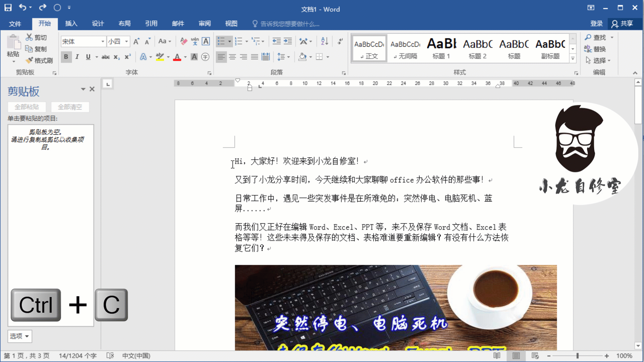
Task: Expand the bullet list dropdown arrow
Action: [x=229, y=41]
